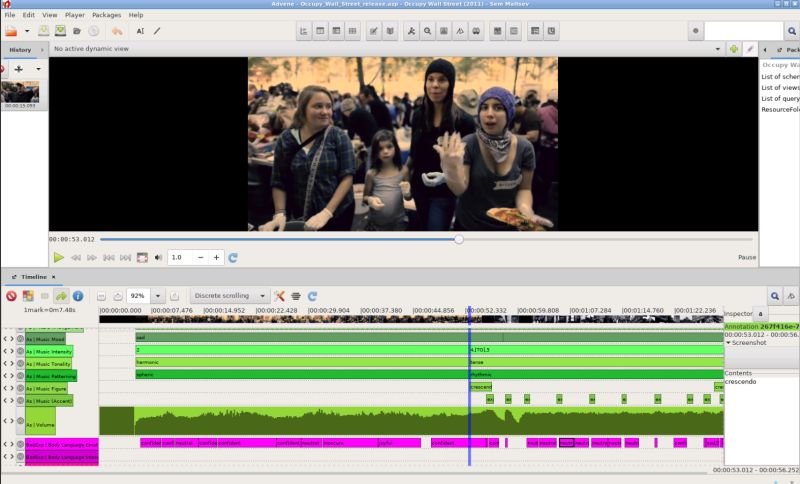The width and height of the screenshot is (800, 484).
Task: Open the Edit menu
Action: click(x=29, y=15)
